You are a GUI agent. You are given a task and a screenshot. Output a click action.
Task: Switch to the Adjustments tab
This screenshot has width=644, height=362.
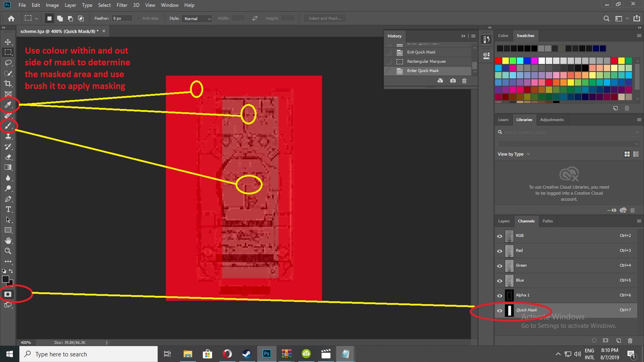tap(552, 120)
